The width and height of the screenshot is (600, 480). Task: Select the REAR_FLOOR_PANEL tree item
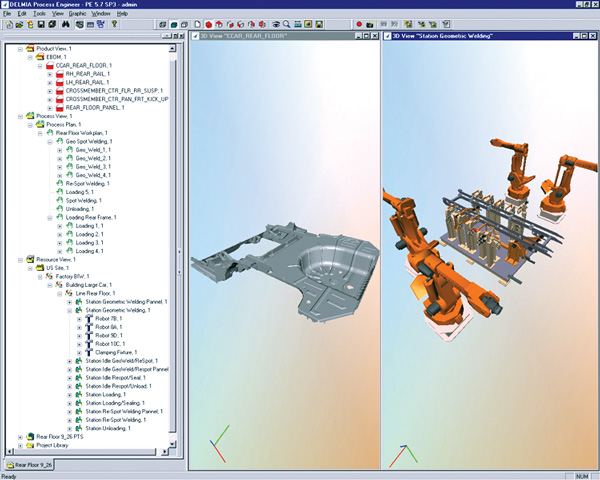[x=95, y=108]
